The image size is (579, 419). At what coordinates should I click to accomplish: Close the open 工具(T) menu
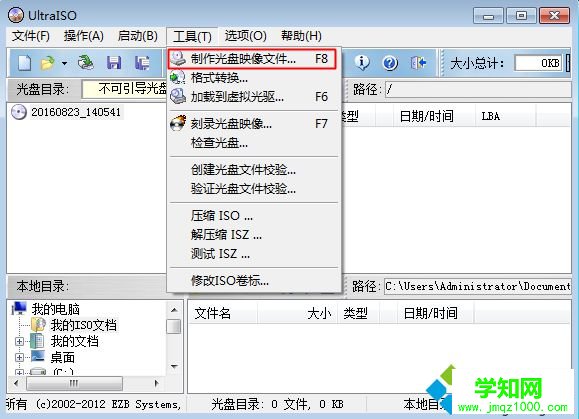(192, 36)
